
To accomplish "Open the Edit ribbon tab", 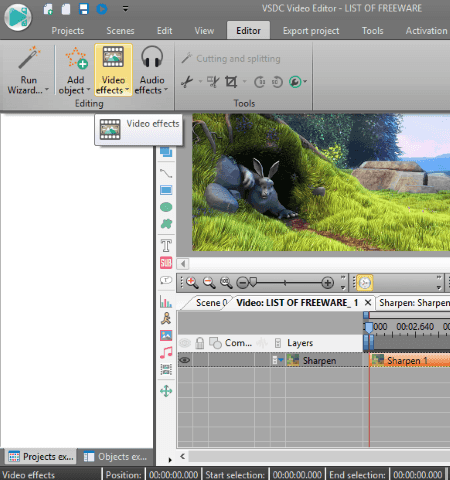I will tap(165, 31).
